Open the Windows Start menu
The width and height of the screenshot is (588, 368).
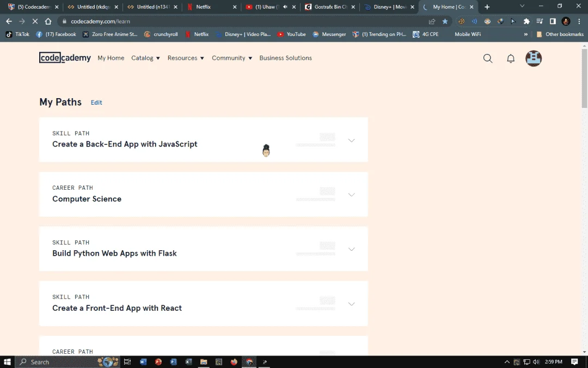coord(8,362)
